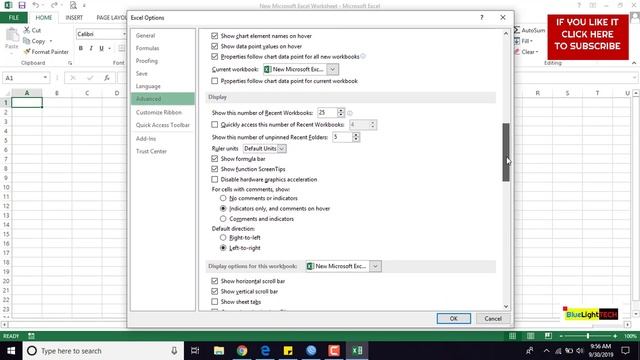Image resolution: width=640 pixels, height=360 pixels.
Task: Open File Explorer from the taskbar
Action: click(x=219, y=351)
